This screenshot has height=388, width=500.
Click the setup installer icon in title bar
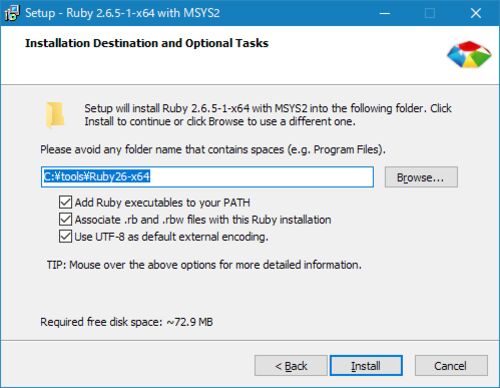point(12,13)
